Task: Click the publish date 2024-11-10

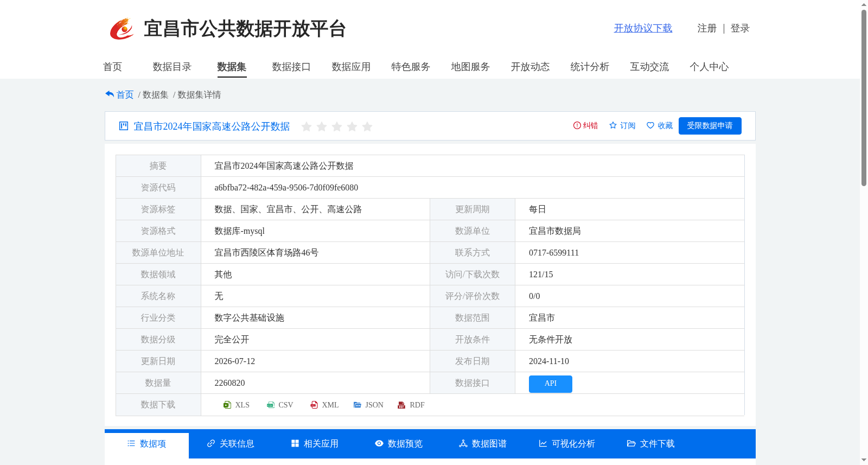Action: pos(549,361)
